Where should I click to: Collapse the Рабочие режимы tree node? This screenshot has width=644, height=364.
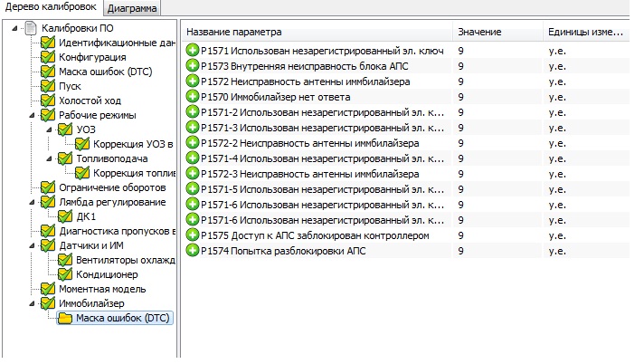32,115
